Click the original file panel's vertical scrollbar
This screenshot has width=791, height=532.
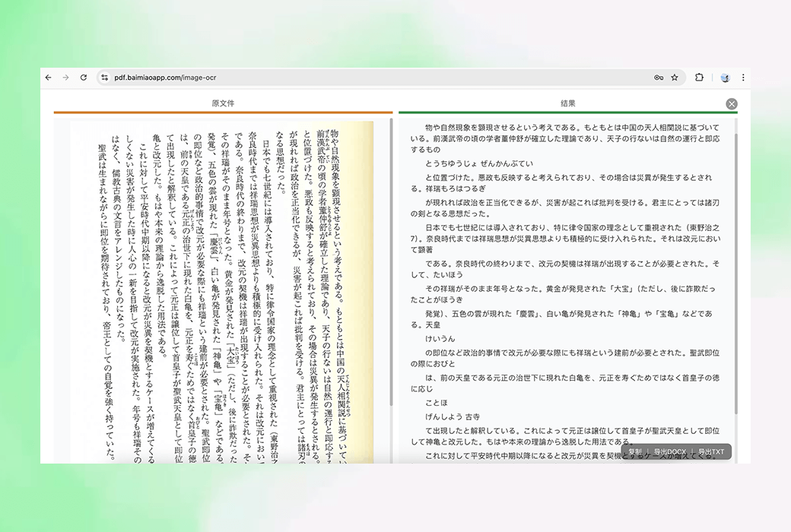(x=392, y=262)
